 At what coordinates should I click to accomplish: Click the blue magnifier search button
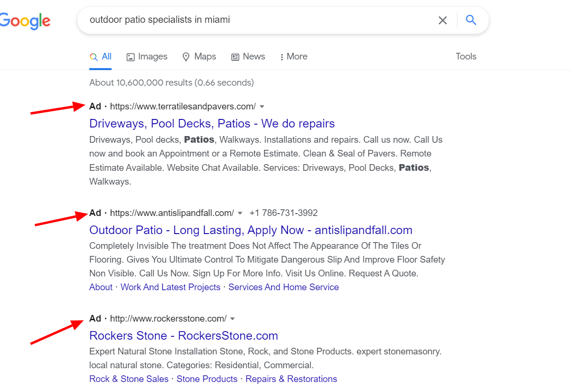pos(471,20)
